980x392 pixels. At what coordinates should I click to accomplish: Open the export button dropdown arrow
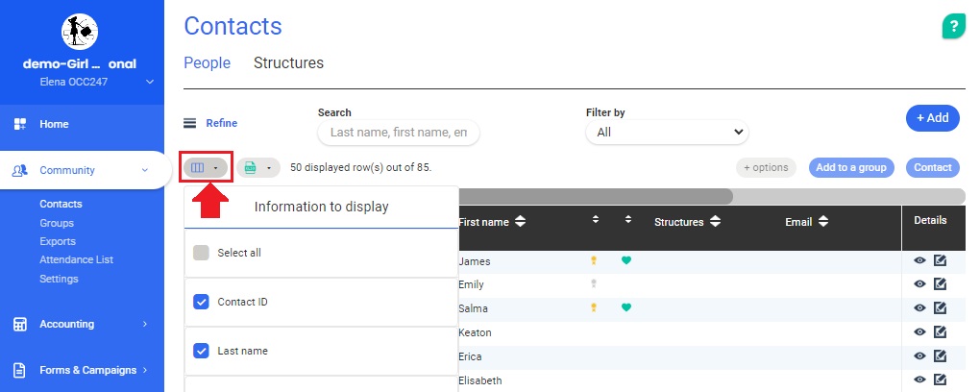[x=269, y=168]
